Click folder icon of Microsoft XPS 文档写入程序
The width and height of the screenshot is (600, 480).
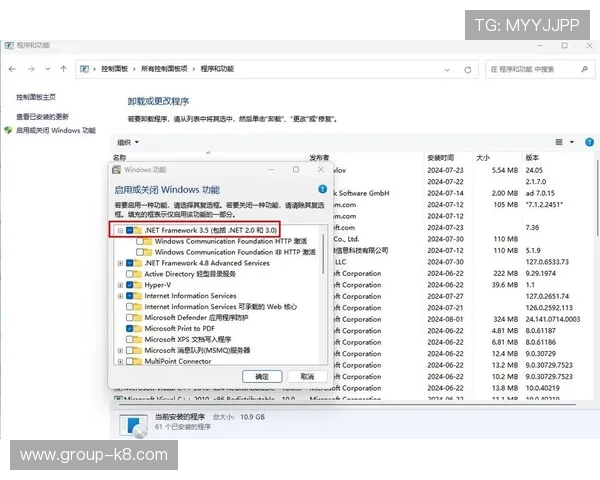pos(137,340)
